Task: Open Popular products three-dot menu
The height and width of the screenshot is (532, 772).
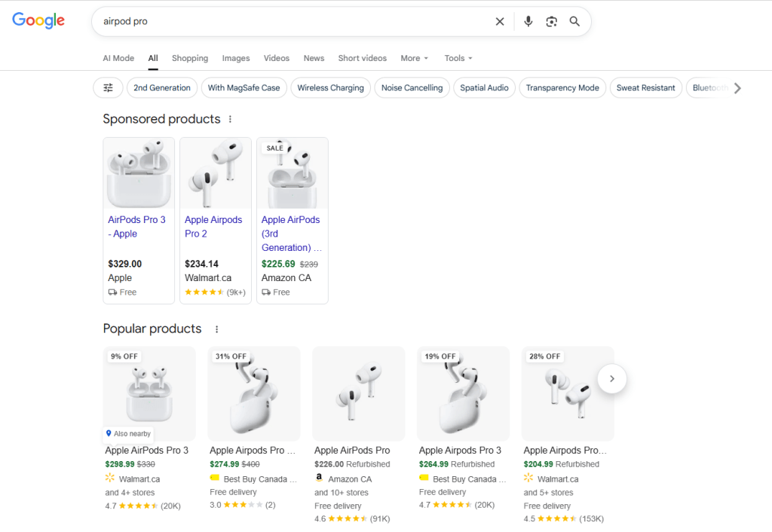Action: [216, 329]
